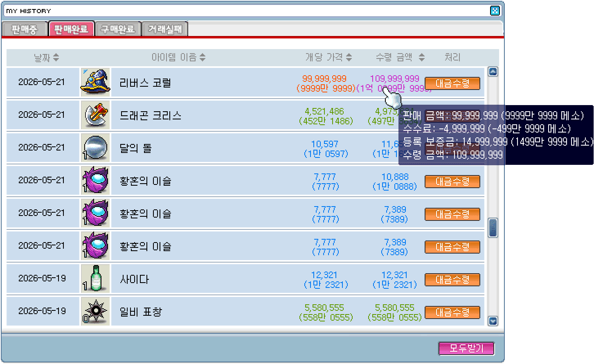The width and height of the screenshot is (594, 364).
Task: Sort by 날짜 column arrows
Action: click(x=56, y=58)
